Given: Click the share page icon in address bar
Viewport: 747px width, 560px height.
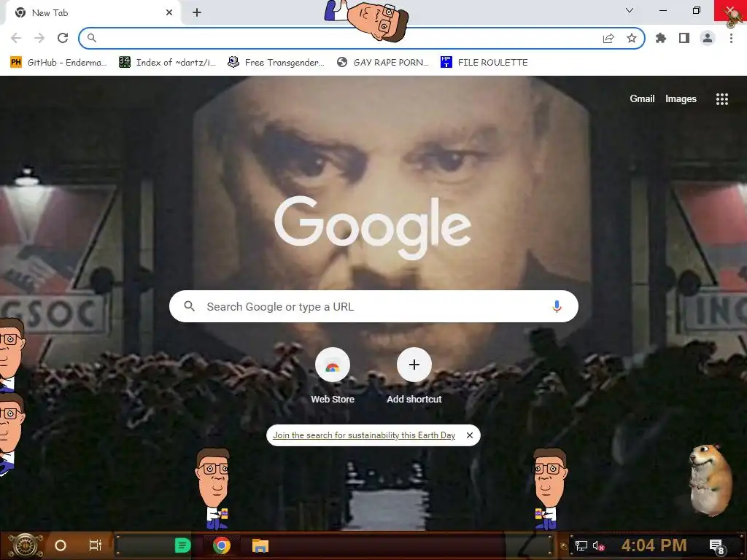Looking at the screenshot, I should click(x=608, y=38).
